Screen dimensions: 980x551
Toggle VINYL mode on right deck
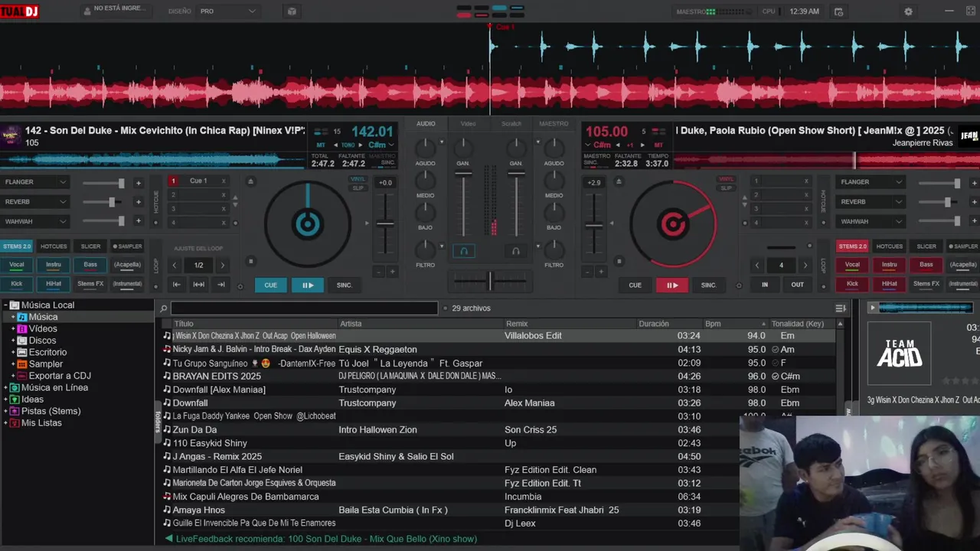726,180
